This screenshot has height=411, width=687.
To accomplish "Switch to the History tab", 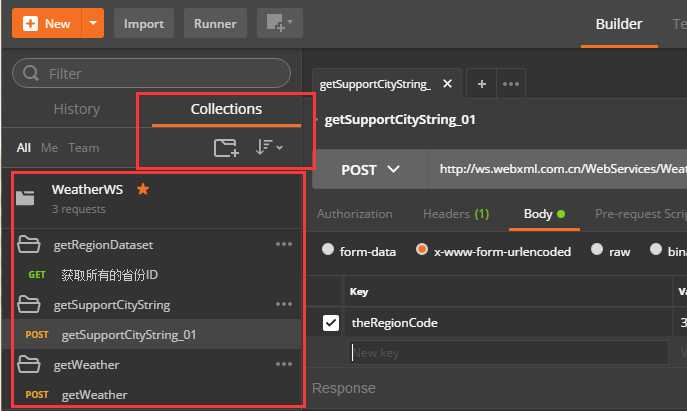I will (x=77, y=109).
